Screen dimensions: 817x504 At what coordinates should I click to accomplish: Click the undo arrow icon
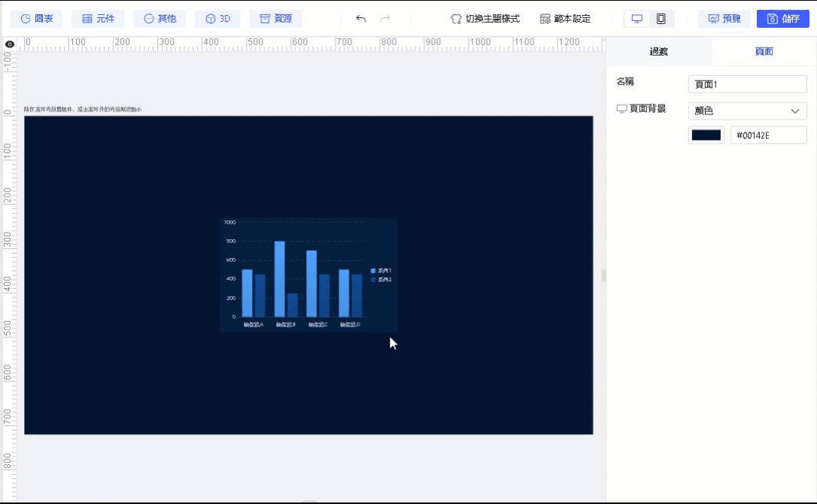[x=361, y=19]
